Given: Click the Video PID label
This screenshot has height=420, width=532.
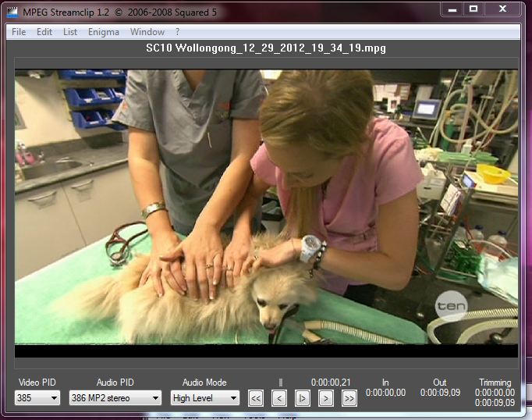Looking at the screenshot, I should coord(37,383).
